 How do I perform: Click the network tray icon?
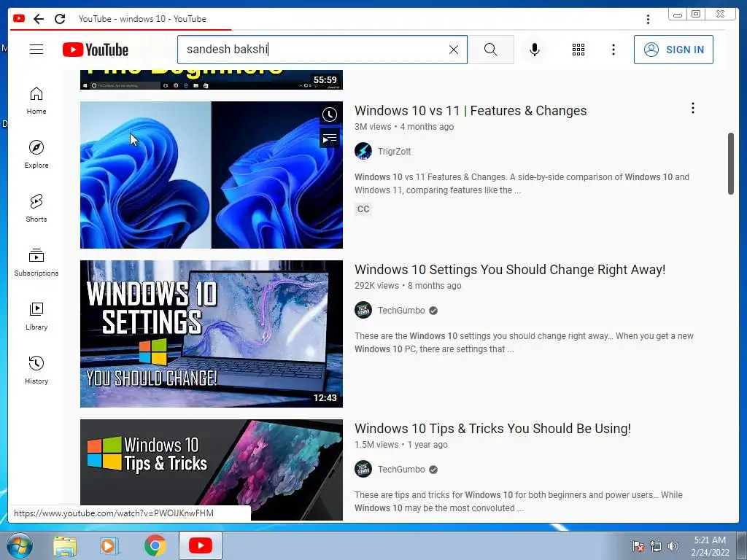click(656, 546)
